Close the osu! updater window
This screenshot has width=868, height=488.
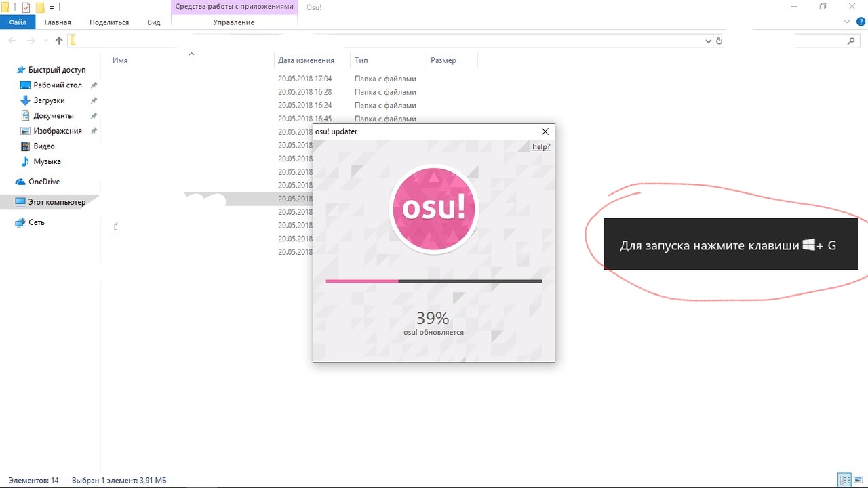[545, 131]
